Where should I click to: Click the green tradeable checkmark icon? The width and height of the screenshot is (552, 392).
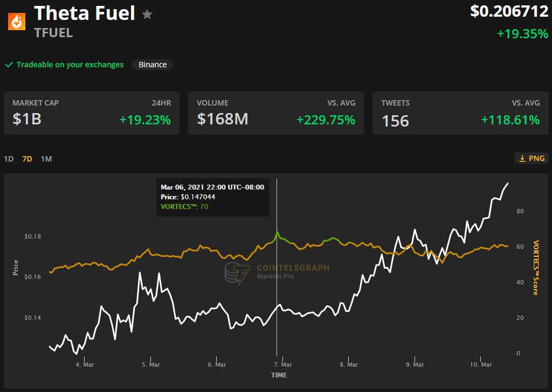(9, 65)
